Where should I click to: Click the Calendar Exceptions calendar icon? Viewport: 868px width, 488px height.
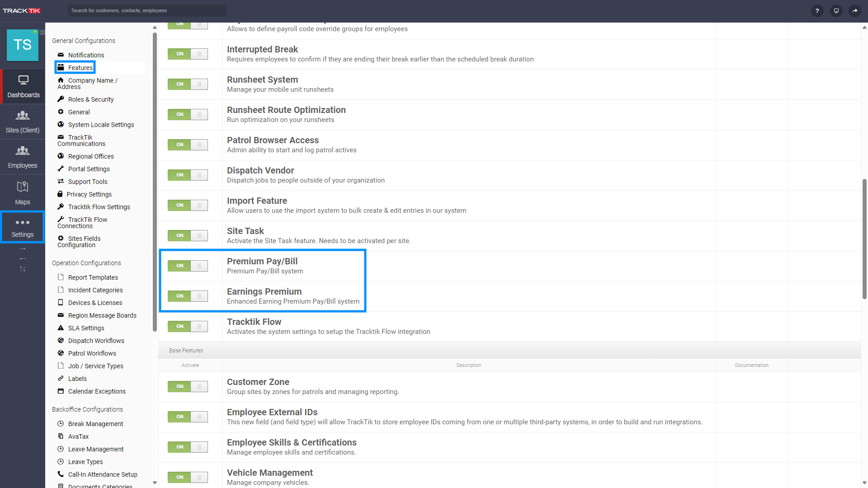point(61,391)
